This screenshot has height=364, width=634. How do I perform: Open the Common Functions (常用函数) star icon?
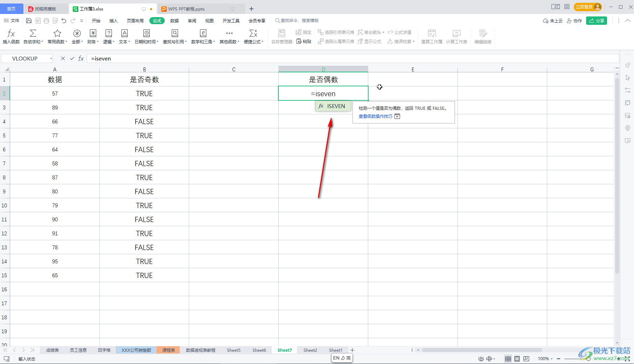click(57, 37)
